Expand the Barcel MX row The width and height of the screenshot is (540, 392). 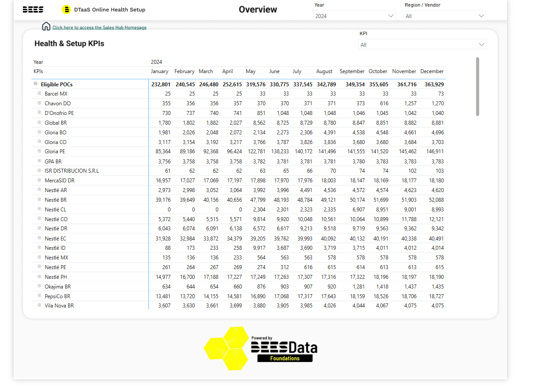tap(39, 93)
